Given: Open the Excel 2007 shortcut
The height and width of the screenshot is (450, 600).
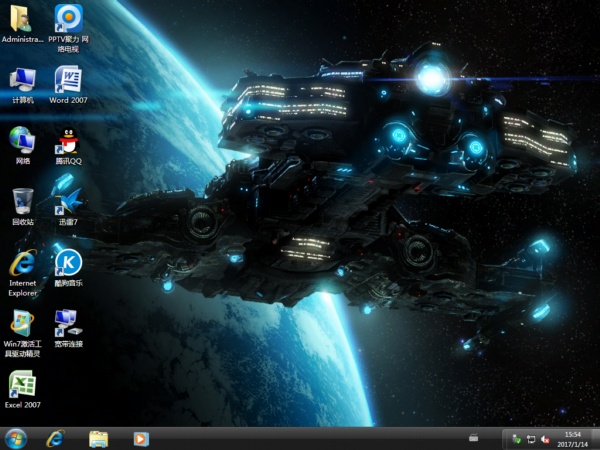Looking at the screenshot, I should click(x=22, y=390).
